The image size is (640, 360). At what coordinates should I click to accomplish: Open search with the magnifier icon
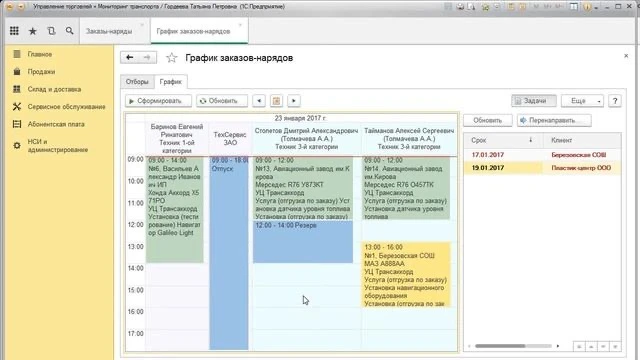coord(69,31)
